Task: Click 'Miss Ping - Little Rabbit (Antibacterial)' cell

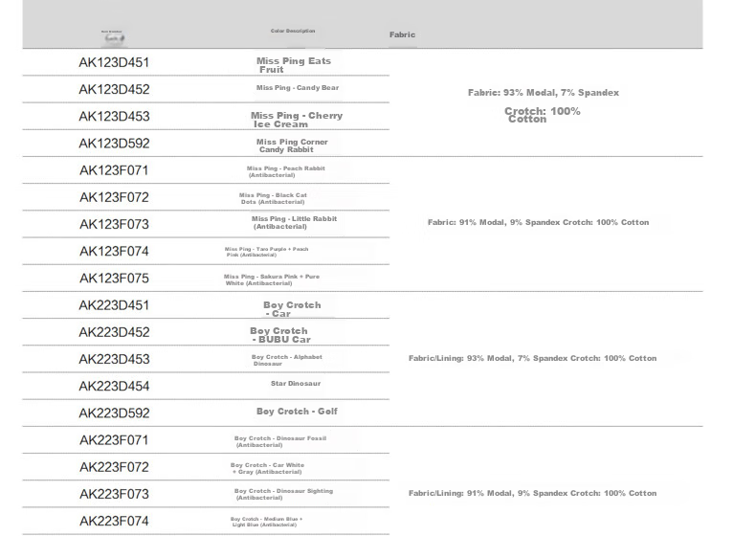Action: 294,222
